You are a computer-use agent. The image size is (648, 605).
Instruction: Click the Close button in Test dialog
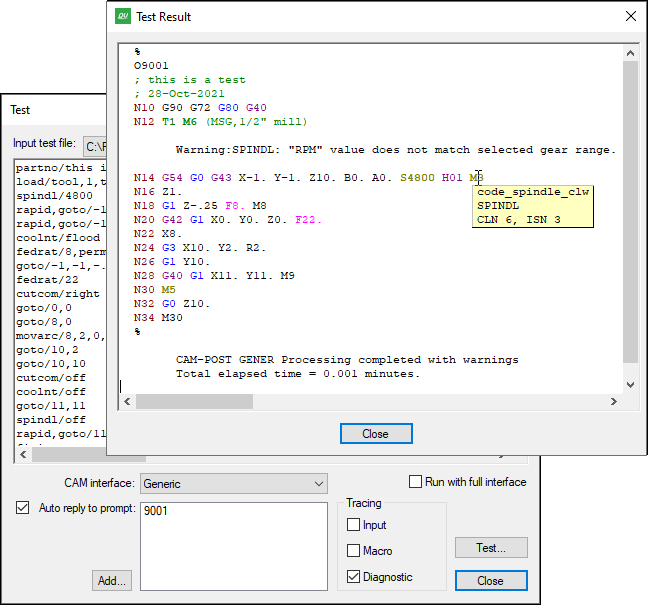[491, 581]
